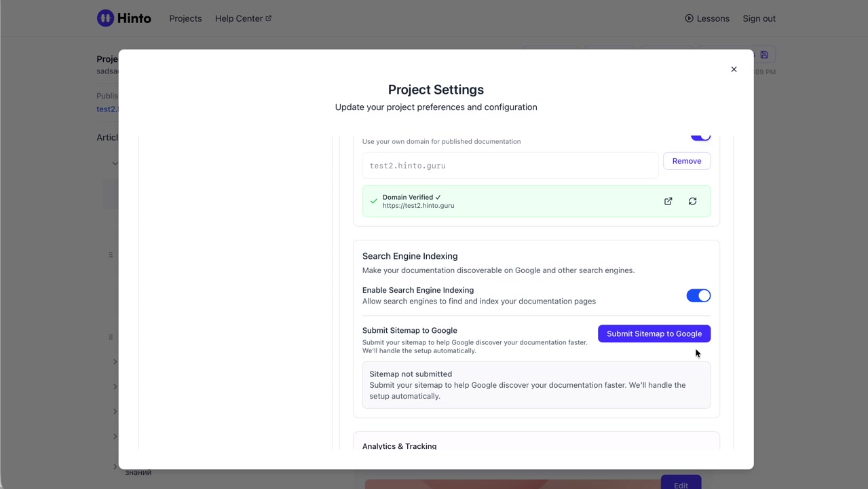The image size is (868, 489).
Task: Close the Project Settings dialog
Action: tap(734, 69)
